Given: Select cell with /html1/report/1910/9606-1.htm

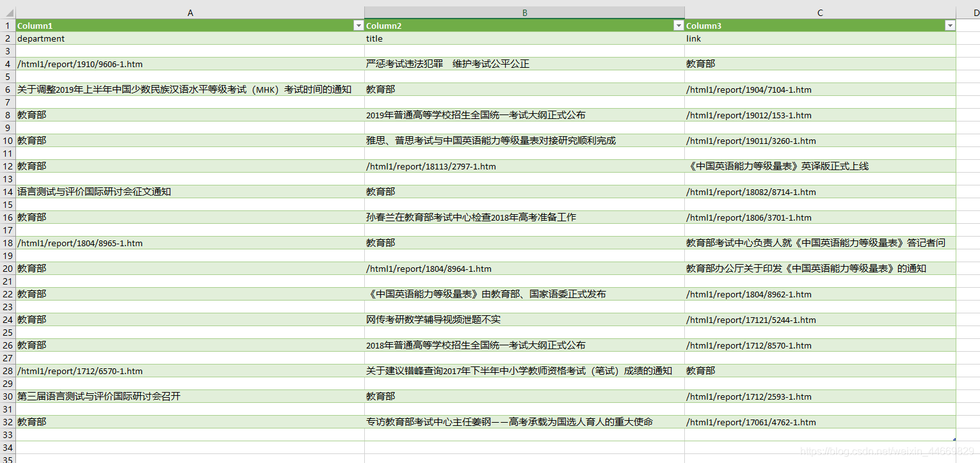Looking at the screenshot, I should point(190,64).
